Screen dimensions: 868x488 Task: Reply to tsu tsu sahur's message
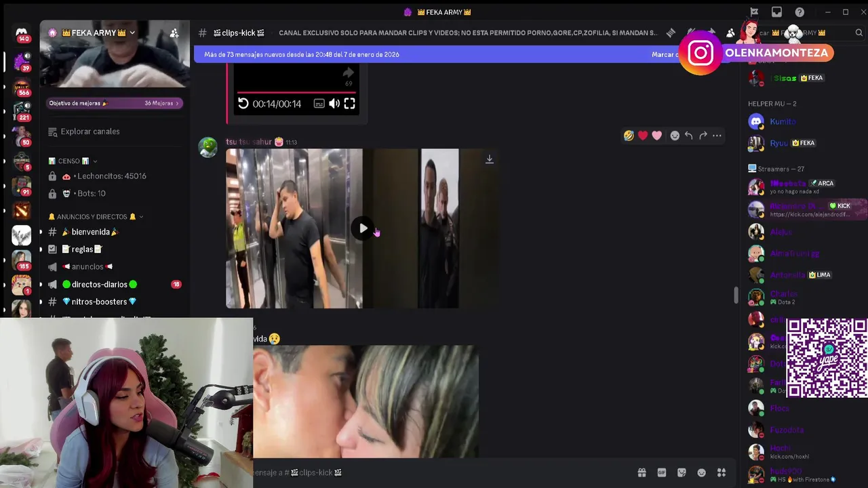coord(688,136)
